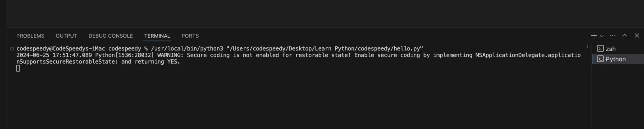
Task: Create a new terminal with plus icon
Action: (594, 35)
